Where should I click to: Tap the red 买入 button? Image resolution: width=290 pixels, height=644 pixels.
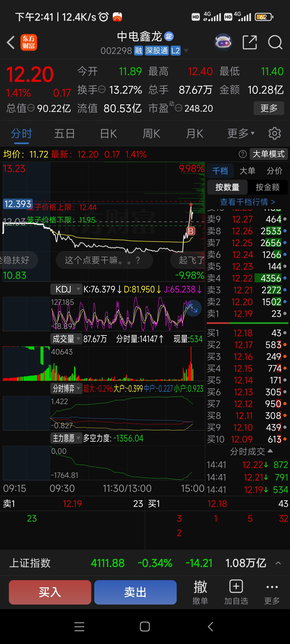[50, 592]
